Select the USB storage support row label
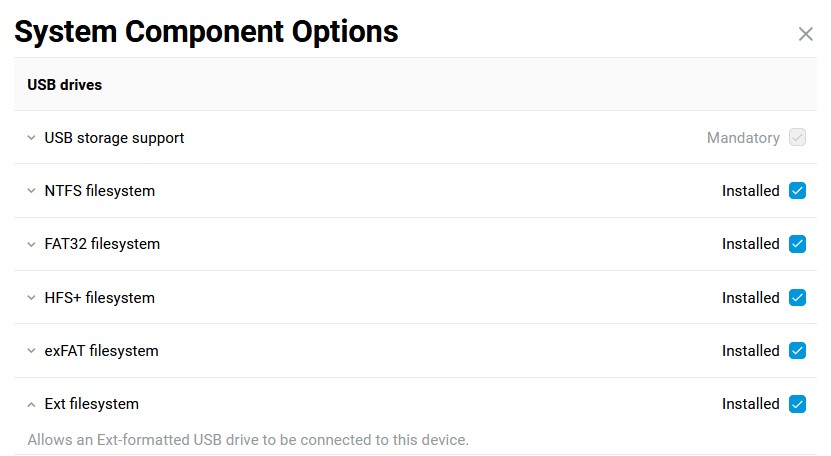Screen dimensions: 831x456 point(114,138)
